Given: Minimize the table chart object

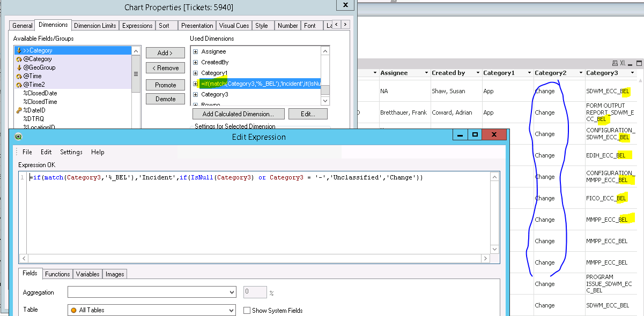Looking at the screenshot, I should tap(631, 63).
